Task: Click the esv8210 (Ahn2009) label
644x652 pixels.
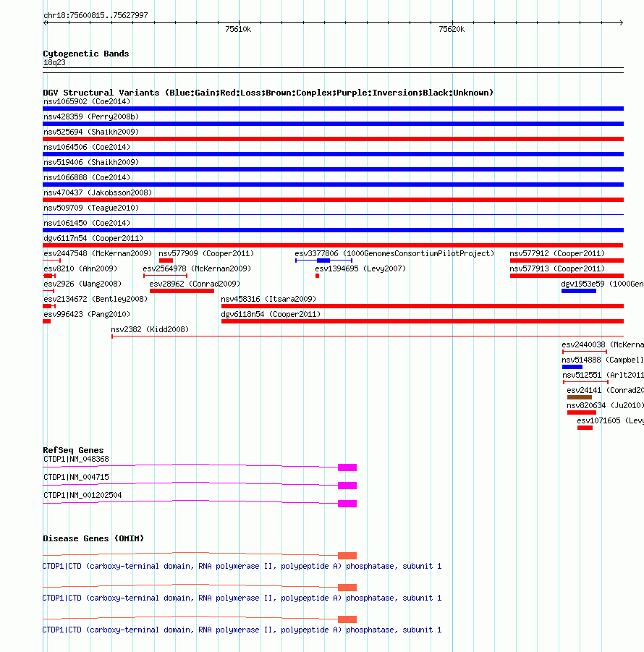Action: pos(80,268)
